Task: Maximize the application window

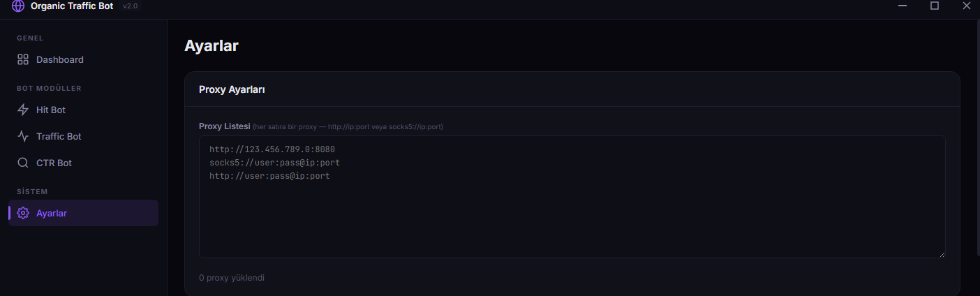Action: pyautogui.click(x=935, y=6)
